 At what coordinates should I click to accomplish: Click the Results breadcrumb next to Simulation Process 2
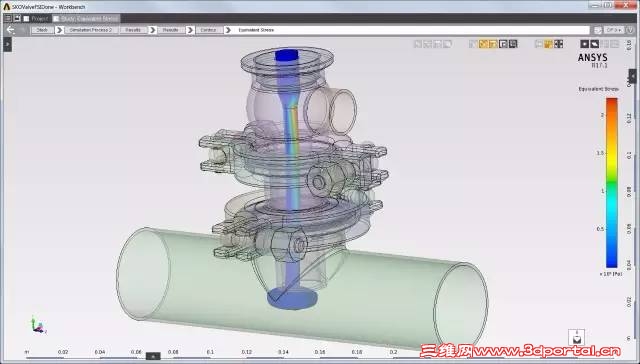coord(133,30)
